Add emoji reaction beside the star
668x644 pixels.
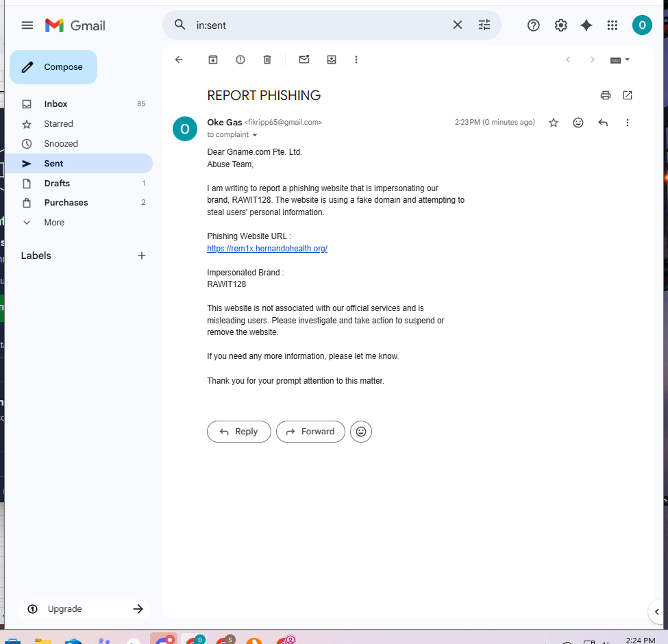pos(578,123)
